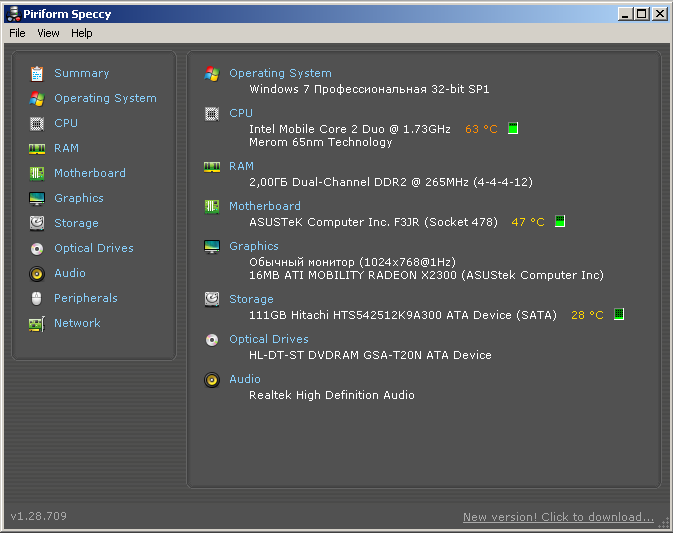Screen dimensions: 673x533
Task: Click Operating System heading link in summary
Action: [280, 73]
